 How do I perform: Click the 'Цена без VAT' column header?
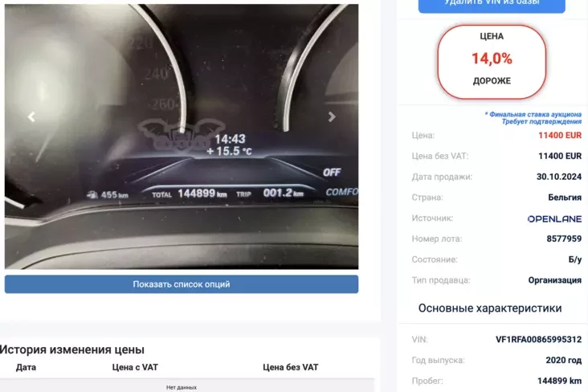pyautogui.click(x=290, y=367)
